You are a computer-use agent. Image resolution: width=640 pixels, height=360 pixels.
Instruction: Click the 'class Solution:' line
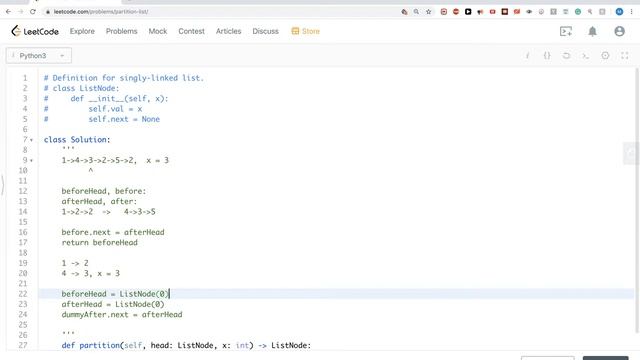point(77,140)
